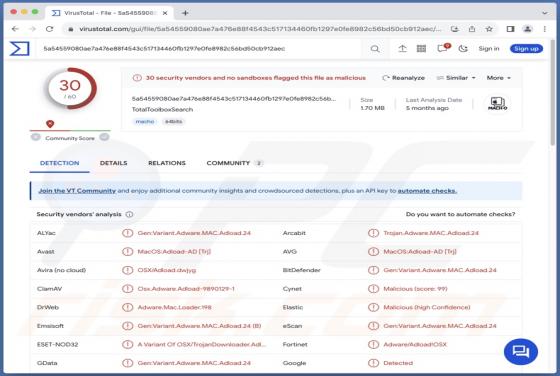Vote down on Community Score

tap(36, 137)
